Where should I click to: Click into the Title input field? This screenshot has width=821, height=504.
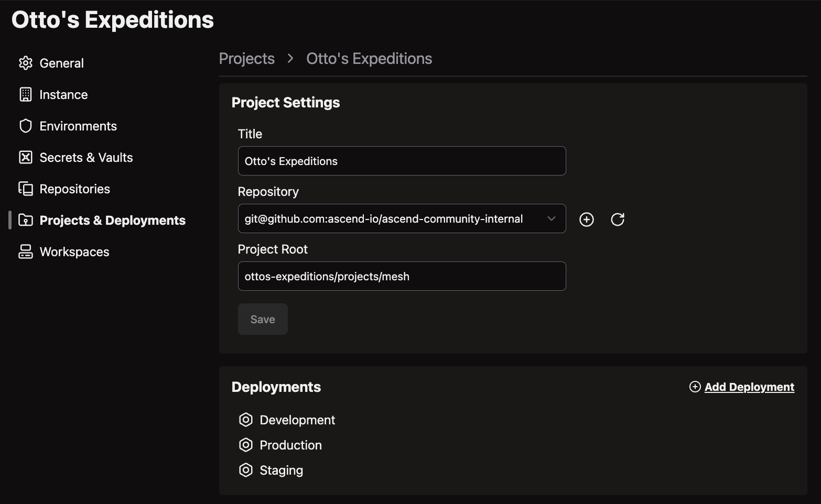pos(402,161)
